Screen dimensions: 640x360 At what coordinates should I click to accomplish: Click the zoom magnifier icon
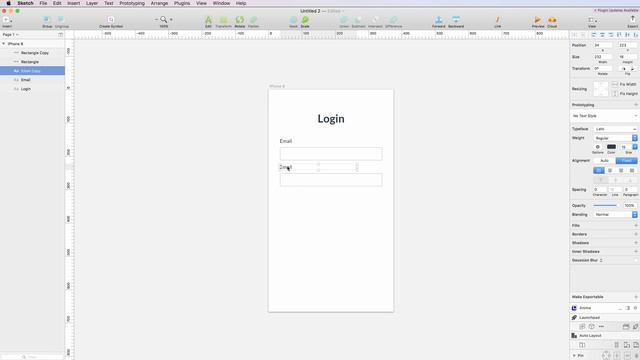coord(164,19)
